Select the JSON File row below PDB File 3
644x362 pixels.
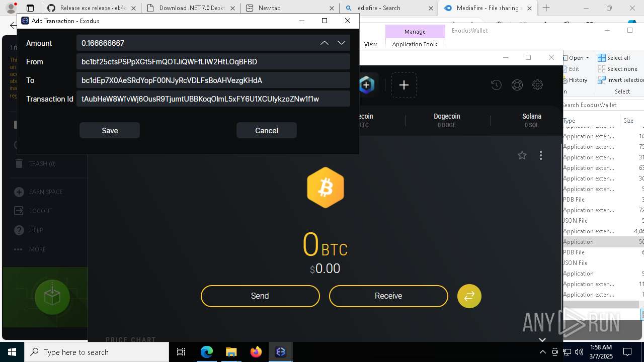[x=603, y=221]
